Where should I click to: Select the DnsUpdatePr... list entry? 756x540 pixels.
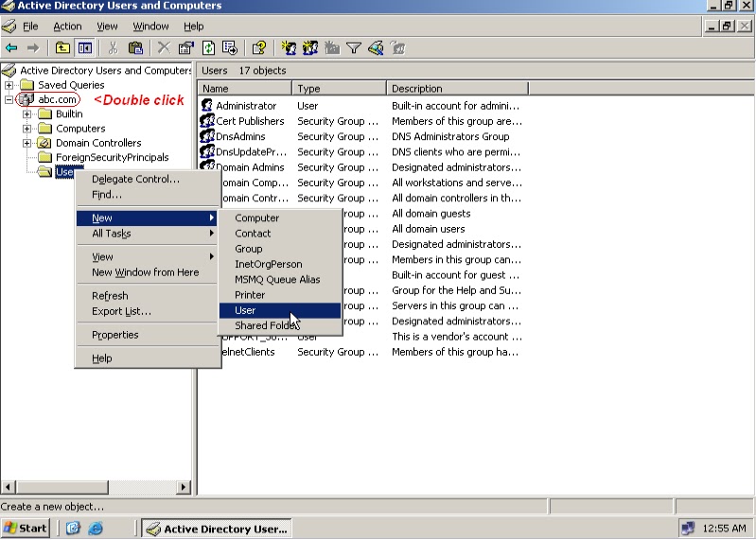[x=251, y=151]
